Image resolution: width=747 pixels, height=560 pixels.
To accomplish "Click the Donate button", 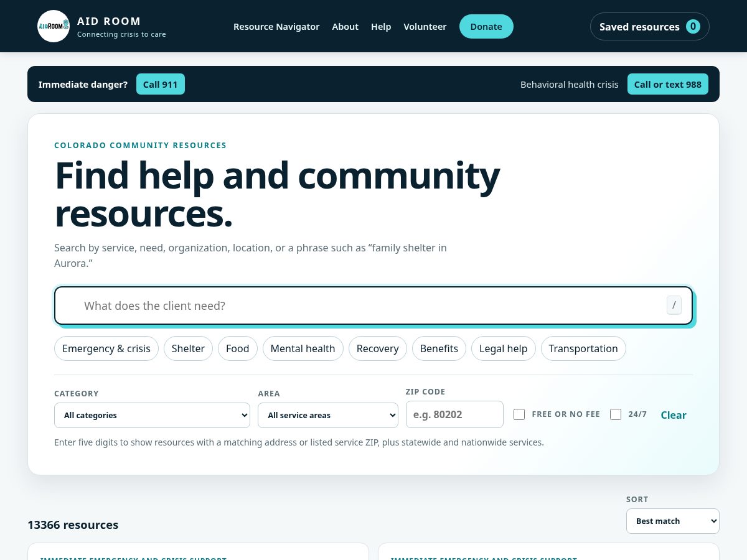I will [x=486, y=26].
